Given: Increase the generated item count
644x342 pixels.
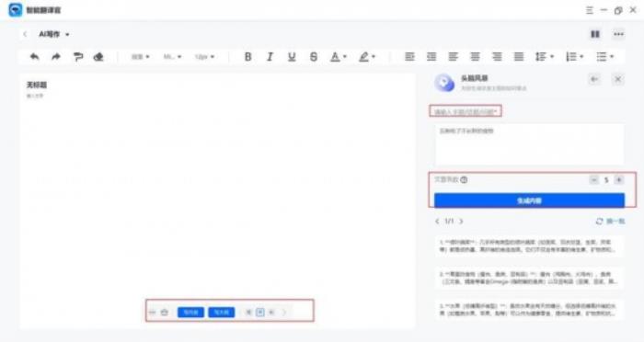Looking at the screenshot, I should coord(619,180).
